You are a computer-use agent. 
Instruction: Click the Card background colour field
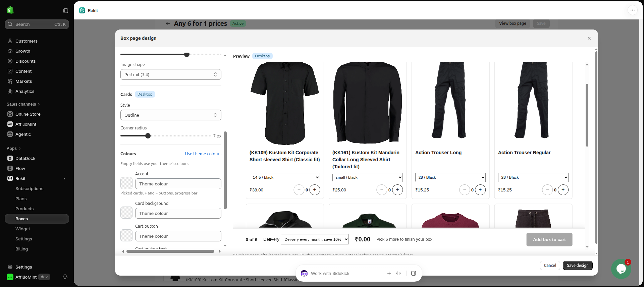[x=178, y=213]
